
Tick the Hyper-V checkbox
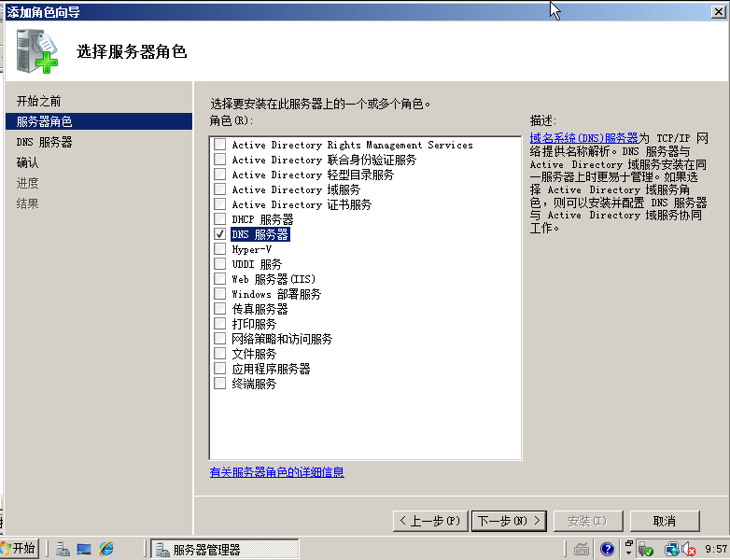[219, 248]
